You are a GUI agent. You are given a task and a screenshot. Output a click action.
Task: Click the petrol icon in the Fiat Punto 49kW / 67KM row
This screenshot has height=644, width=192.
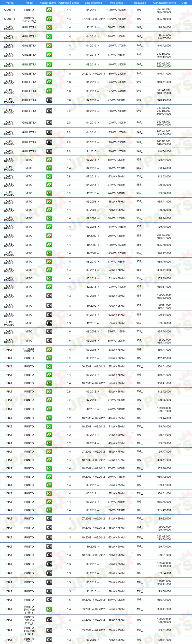click(49, 443)
